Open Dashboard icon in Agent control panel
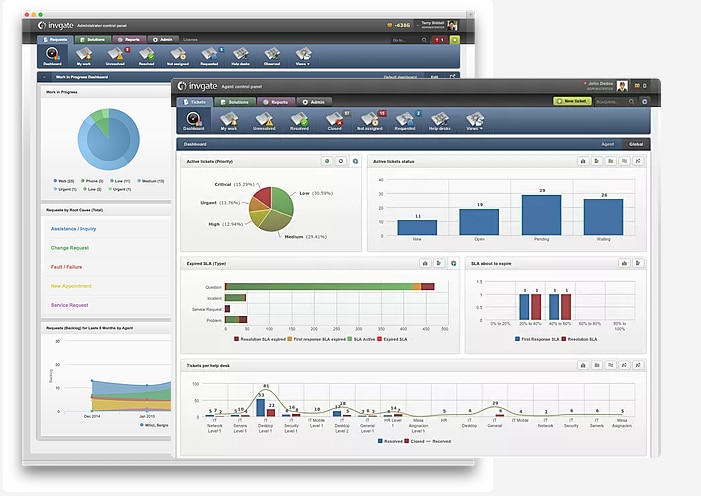 pyautogui.click(x=194, y=121)
